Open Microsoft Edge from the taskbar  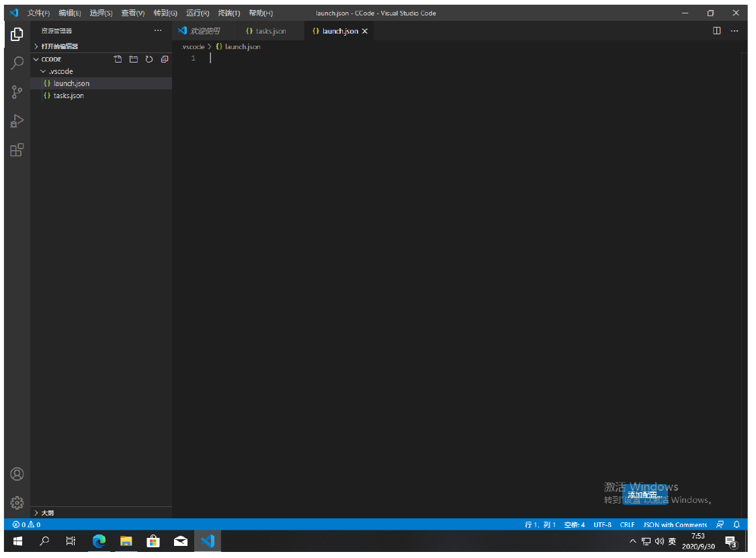pos(99,541)
